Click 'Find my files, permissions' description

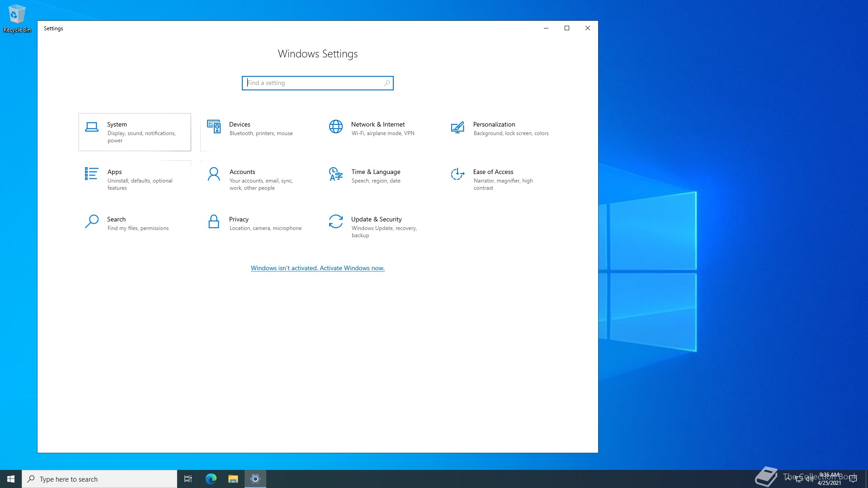(138, 228)
